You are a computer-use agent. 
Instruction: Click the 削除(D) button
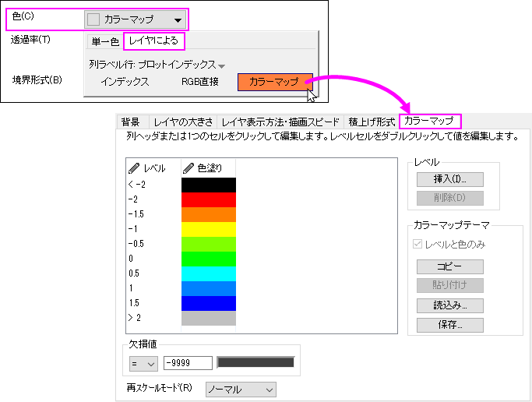coord(450,198)
